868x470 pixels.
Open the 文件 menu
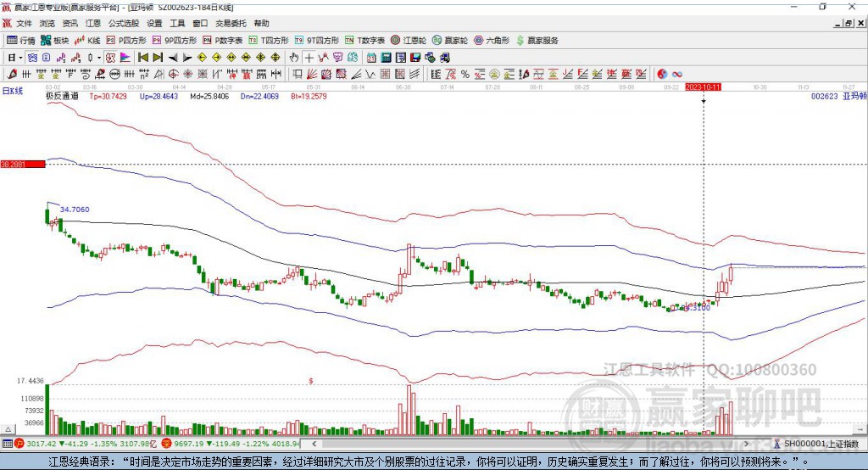coord(24,23)
